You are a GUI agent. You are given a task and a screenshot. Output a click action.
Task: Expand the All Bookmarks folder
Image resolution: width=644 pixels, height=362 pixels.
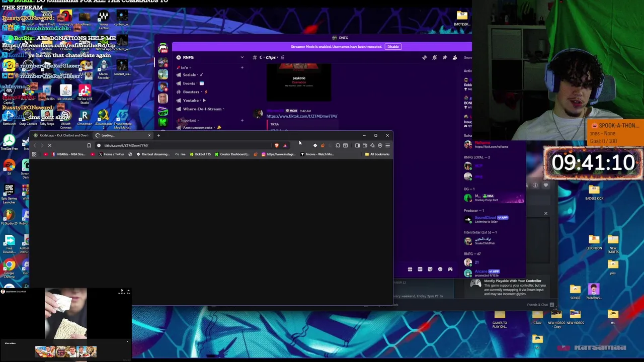click(377, 154)
